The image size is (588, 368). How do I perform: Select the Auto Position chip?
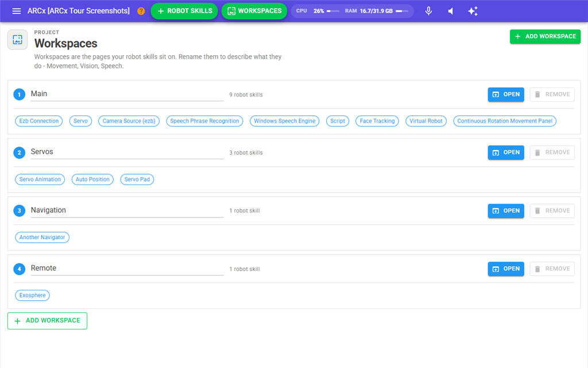coord(92,179)
